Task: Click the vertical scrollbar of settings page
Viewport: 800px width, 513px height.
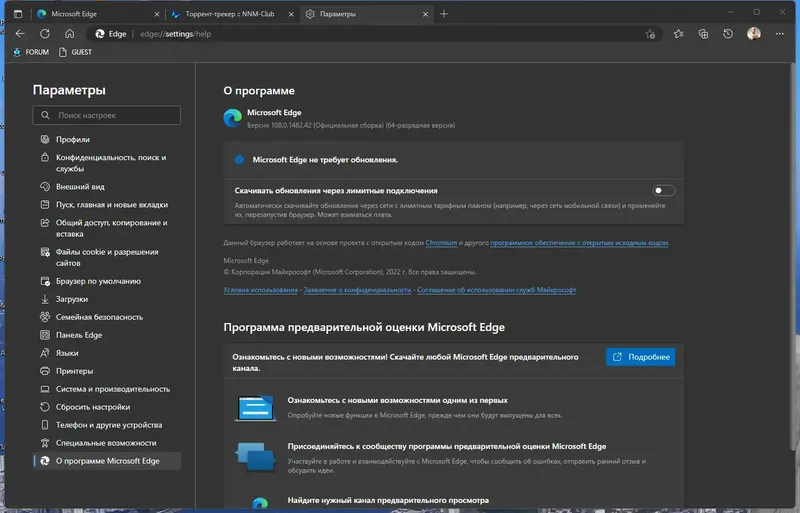Action: [795, 255]
